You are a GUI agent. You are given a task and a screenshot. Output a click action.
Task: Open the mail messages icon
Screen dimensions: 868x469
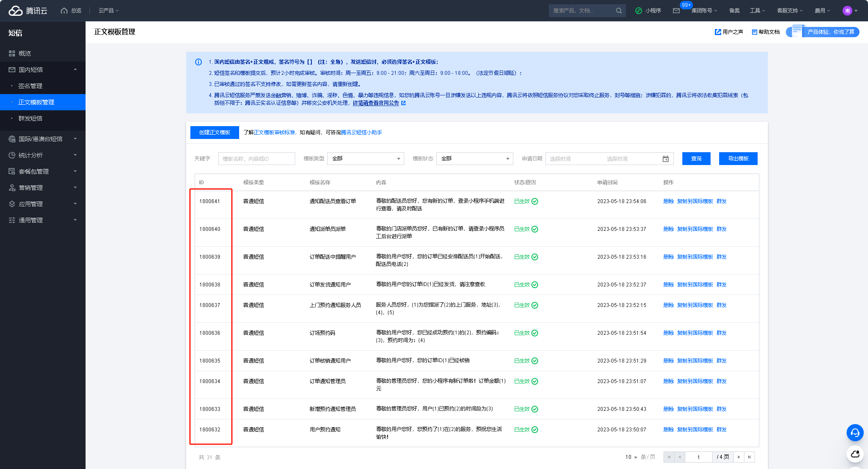pos(676,11)
